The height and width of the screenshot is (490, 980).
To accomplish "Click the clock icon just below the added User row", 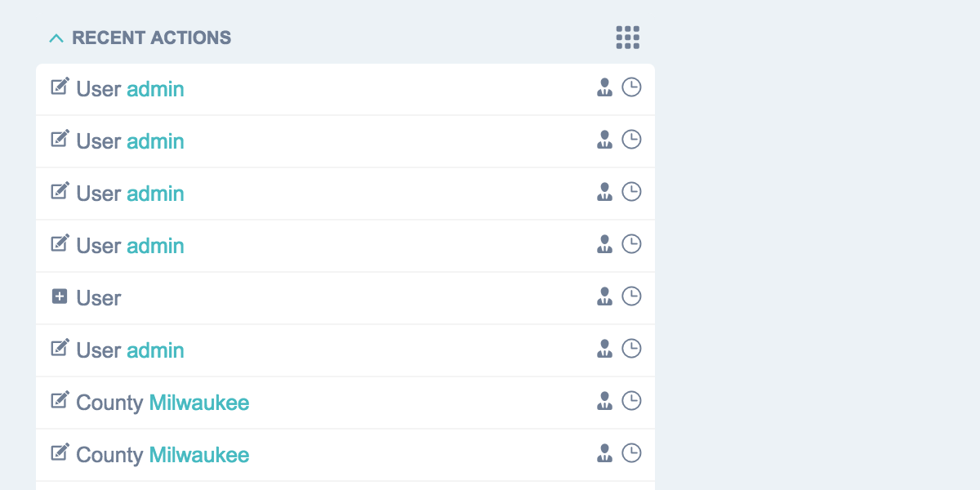I will 631,349.
